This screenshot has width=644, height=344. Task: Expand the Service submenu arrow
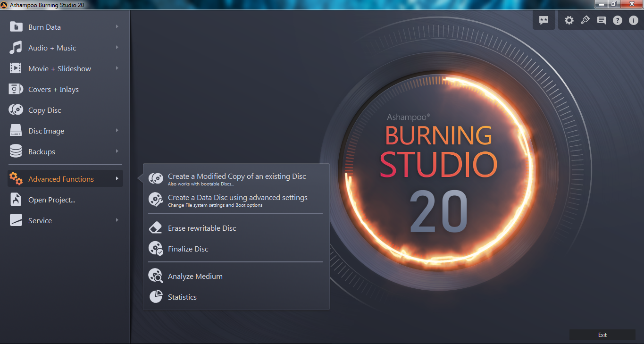pyautogui.click(x=117, y=220)
